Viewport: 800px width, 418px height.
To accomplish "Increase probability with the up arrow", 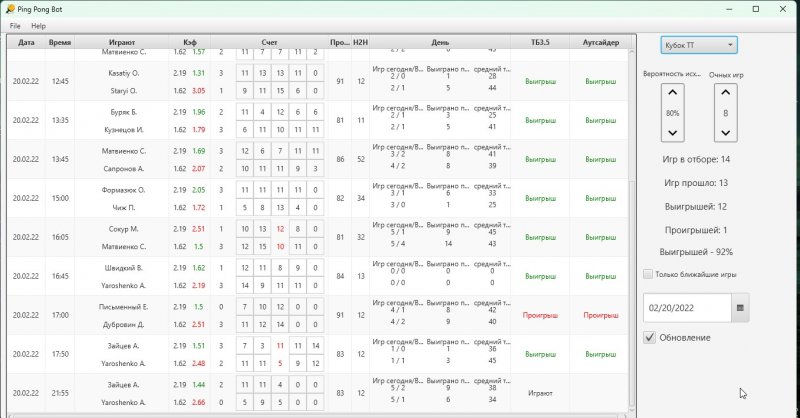I will (672, 93).
